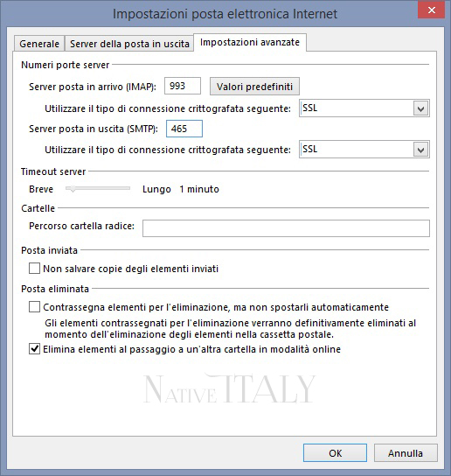Viewport: 451px width, 476px height.
Task: Uncheck Elimina elementi al passaggio checkbox
Action: coord(34,349)
